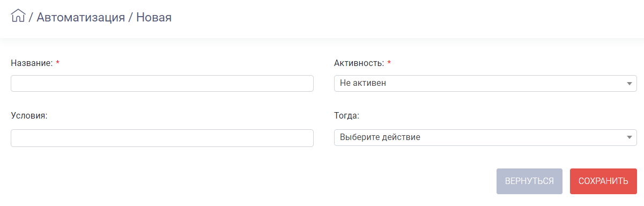Focus the Условия input field
The height and width of the screenshot is (206, 644).
[x=162, y=138]
